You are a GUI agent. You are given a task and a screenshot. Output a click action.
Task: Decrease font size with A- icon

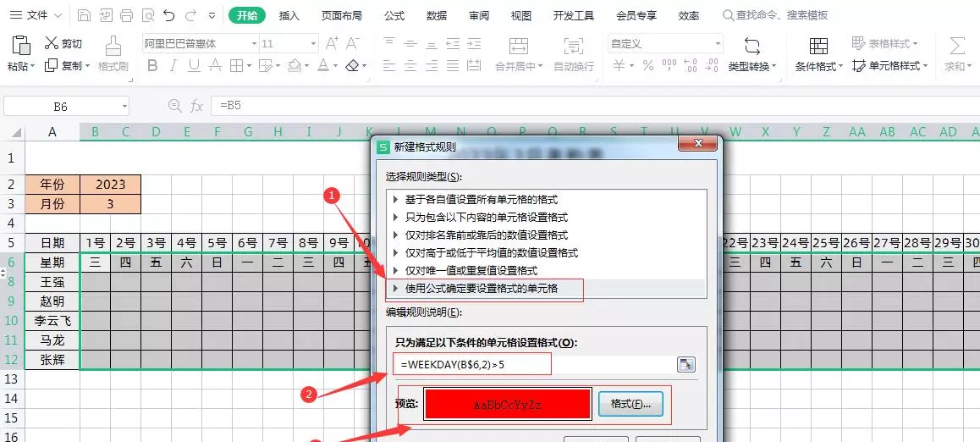click(x=353, y=43)
